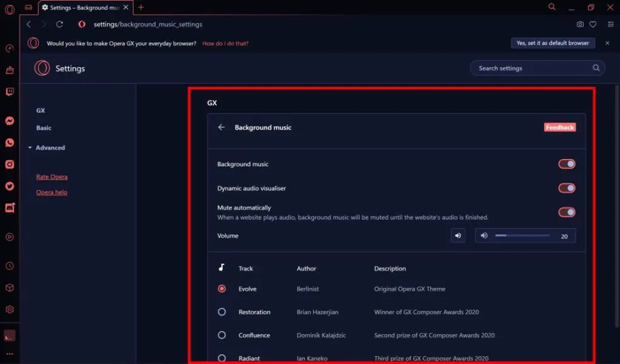Viewport: 620px width, 364px height.
Task: Reload the current page
Action: (x=59, y=24)
